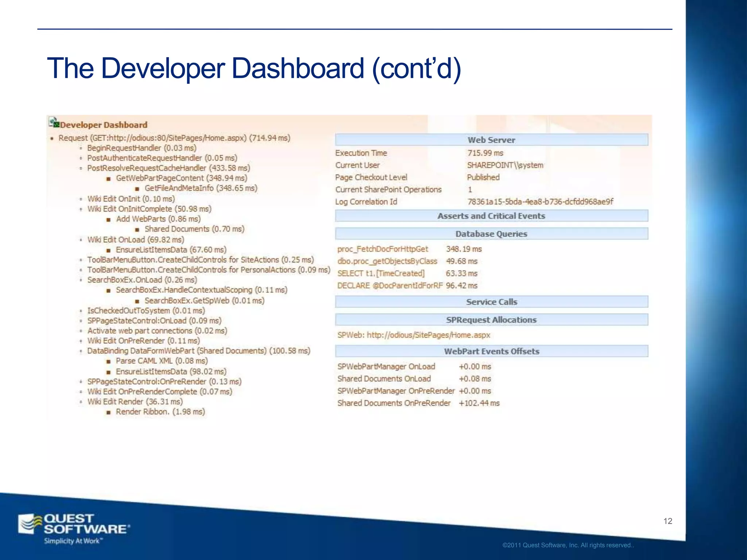
Task: Select SPPageStateControl:OnPreRender (0.13 ms)
Action: [x=164, y=381]
